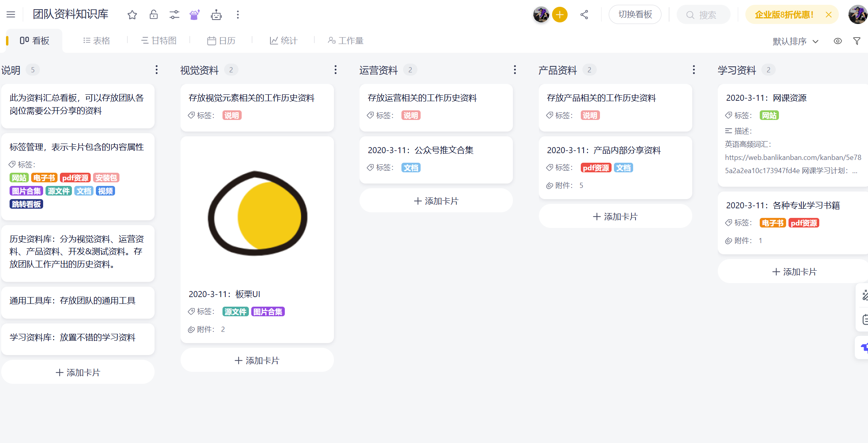Switch to the 甘特图 view tab
This screenshot has height=443, width=868.
159,40
